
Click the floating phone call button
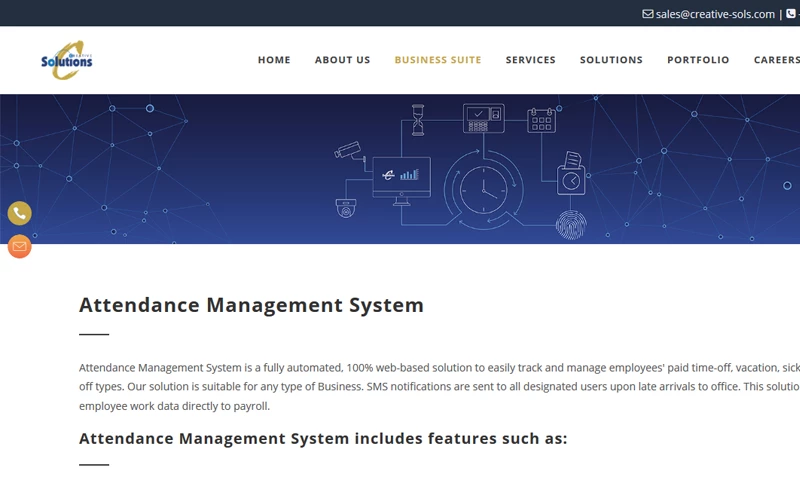click(19, 213)
